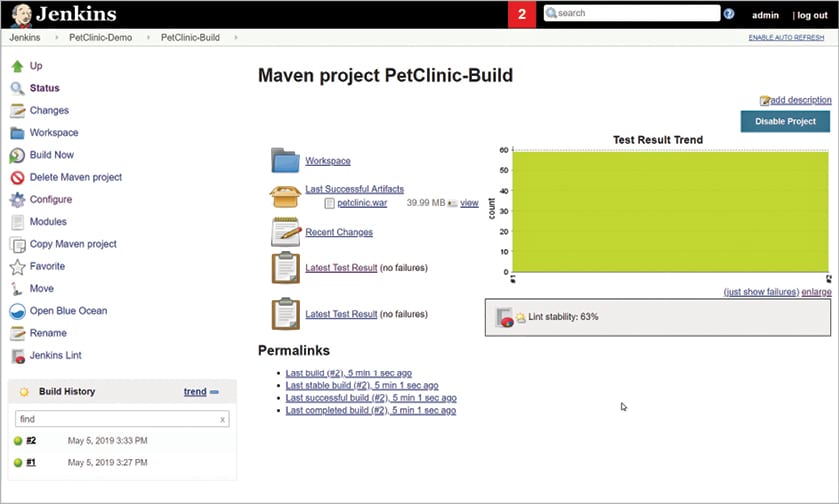The width and height of the screenshot is (839, 504).
Task: Click the log out link
Action: pos(812,16)
